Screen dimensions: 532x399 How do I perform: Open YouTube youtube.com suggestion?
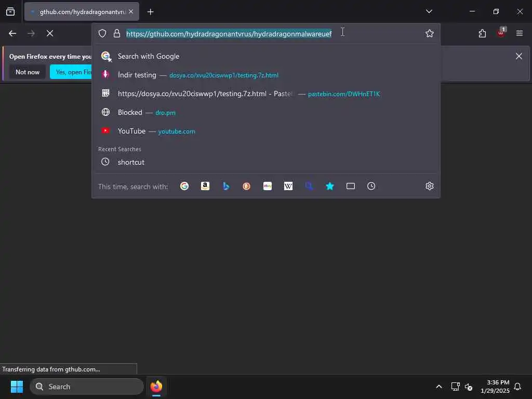(266, 131)
